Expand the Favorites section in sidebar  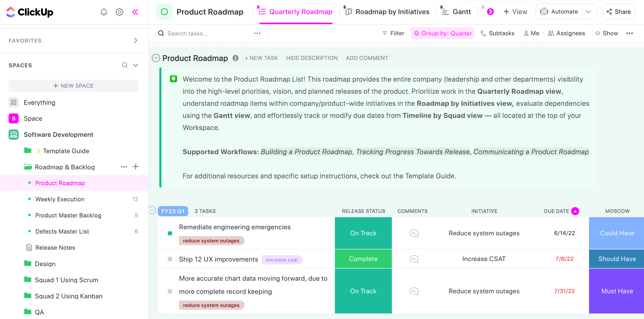(x=135, y=40)
